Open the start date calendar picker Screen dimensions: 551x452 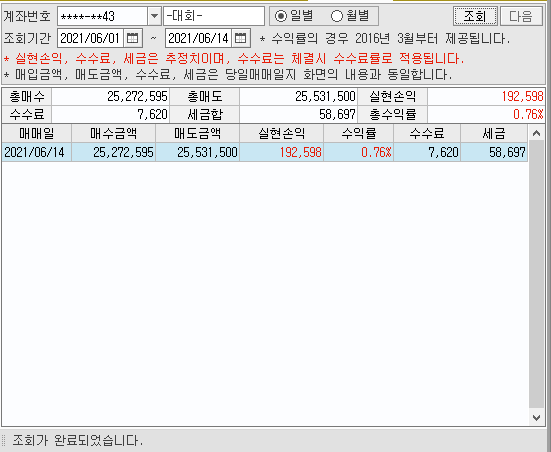coord(132,38)
